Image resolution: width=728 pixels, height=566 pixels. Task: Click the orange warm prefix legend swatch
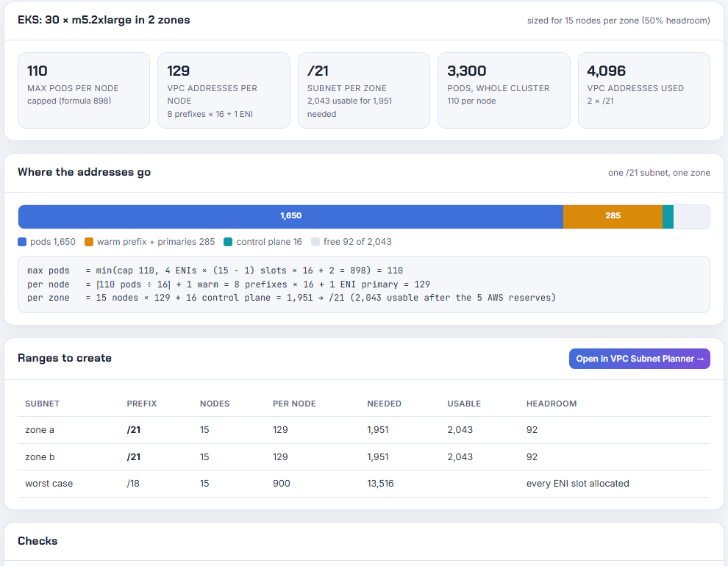pyautogui.click(x=89, y=242)
